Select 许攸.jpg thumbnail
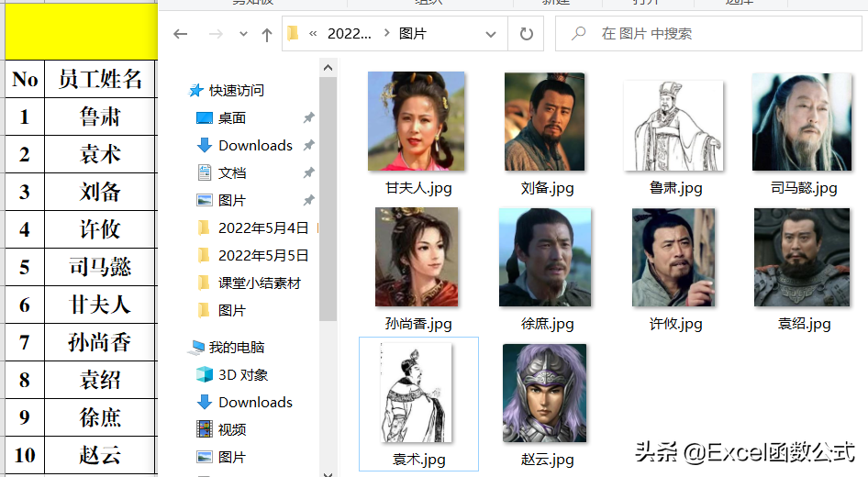 (x=673, y=258)
